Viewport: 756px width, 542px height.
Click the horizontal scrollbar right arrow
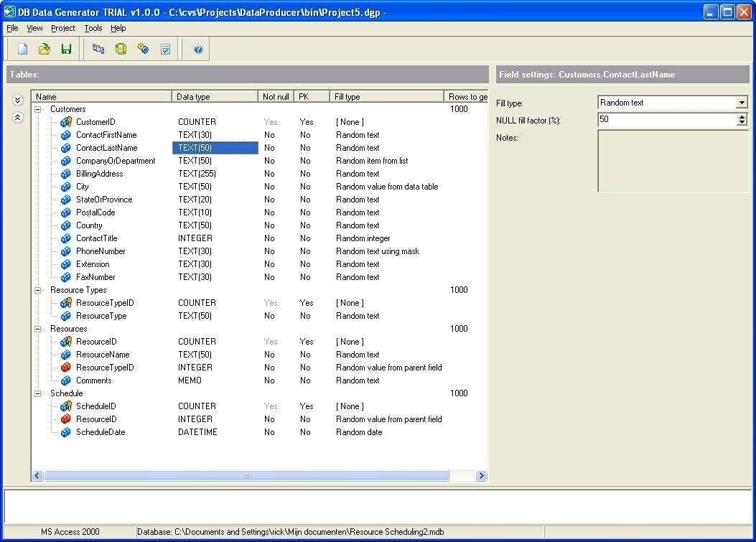coord(481,476)
